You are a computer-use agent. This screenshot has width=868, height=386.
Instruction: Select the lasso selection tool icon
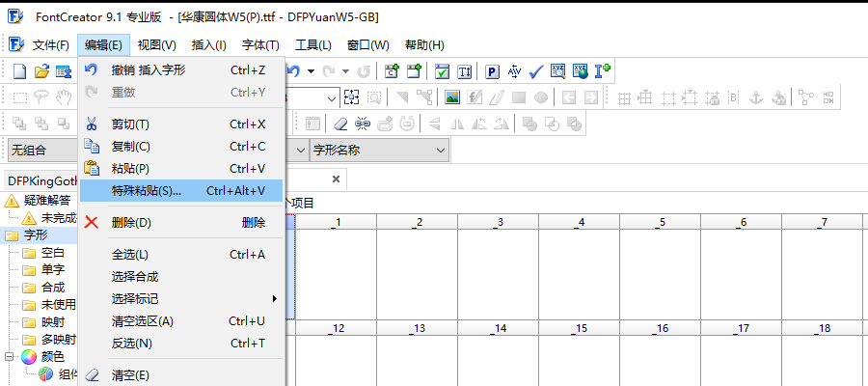point(42,98)
